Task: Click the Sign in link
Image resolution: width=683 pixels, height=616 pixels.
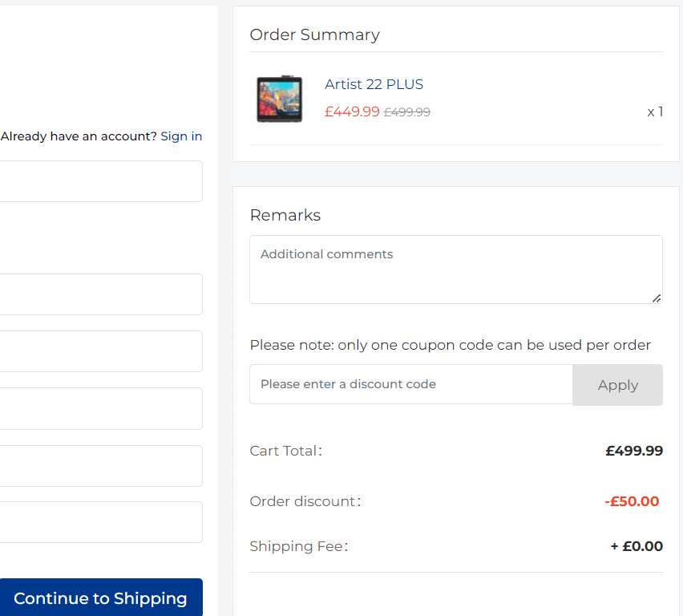Action: pyautogui.click(x=181, y=136)
